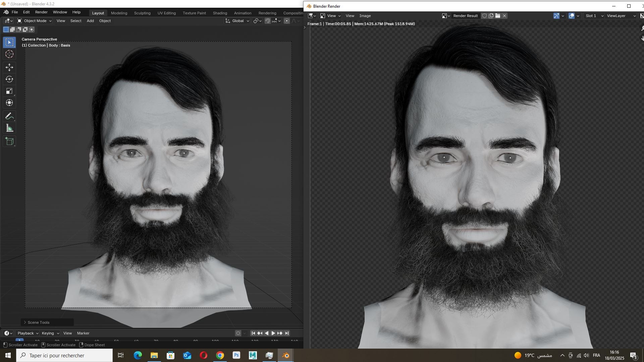
Task: Open the Add menu in viewport header
Action: point(90,21)
